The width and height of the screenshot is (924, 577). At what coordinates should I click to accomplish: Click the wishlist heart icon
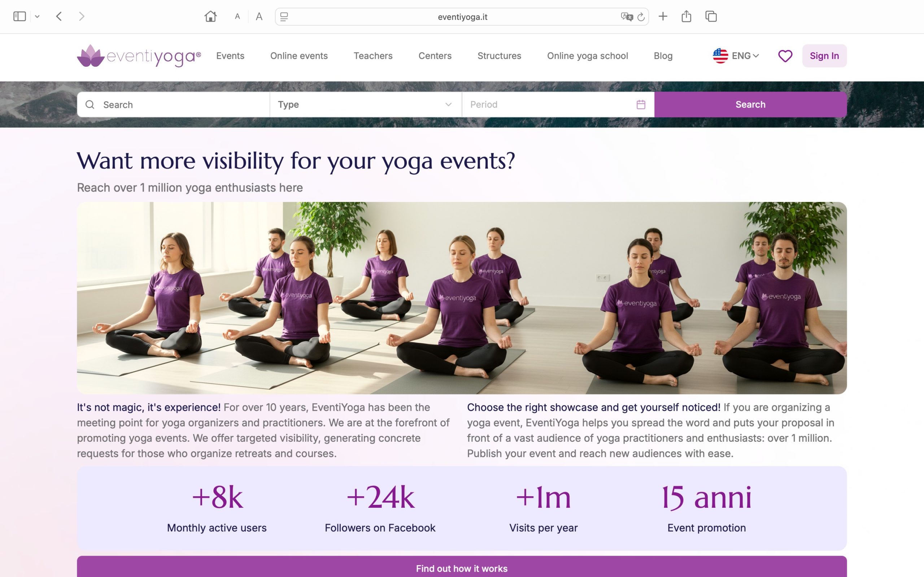[785, 56]
